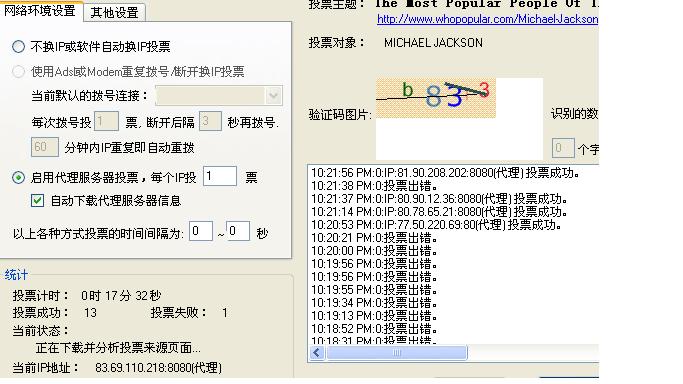683x384 pixels.
Task: Click the 断开后隔 seconds input field
Action: click(210, 121)
